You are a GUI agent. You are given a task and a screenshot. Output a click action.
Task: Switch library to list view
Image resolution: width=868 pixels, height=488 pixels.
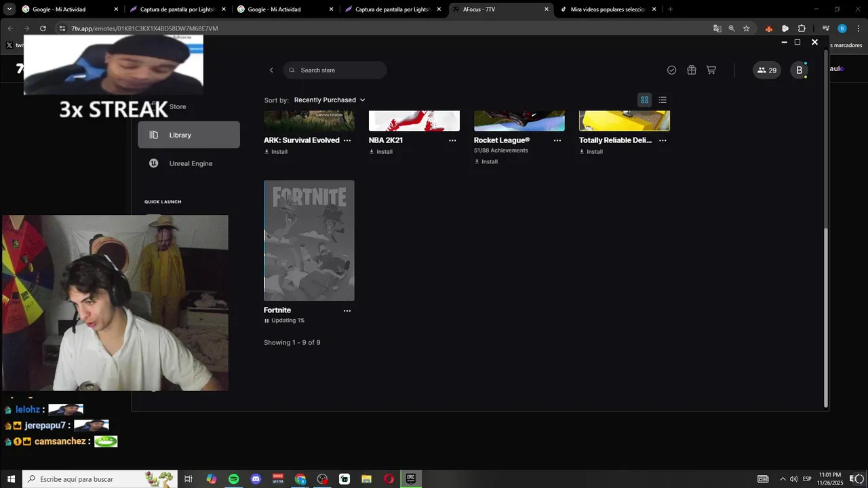(x=663, y=100)
